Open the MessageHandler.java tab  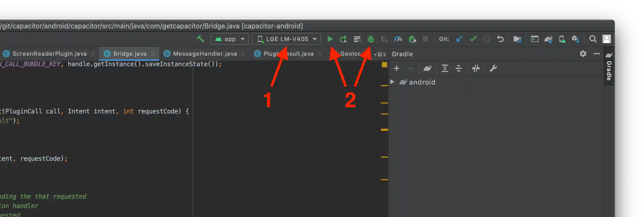click(205, 54)
